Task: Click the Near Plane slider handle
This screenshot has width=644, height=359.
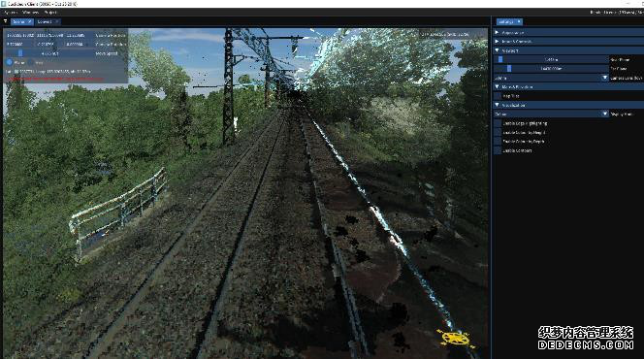Action: point(500,59)
